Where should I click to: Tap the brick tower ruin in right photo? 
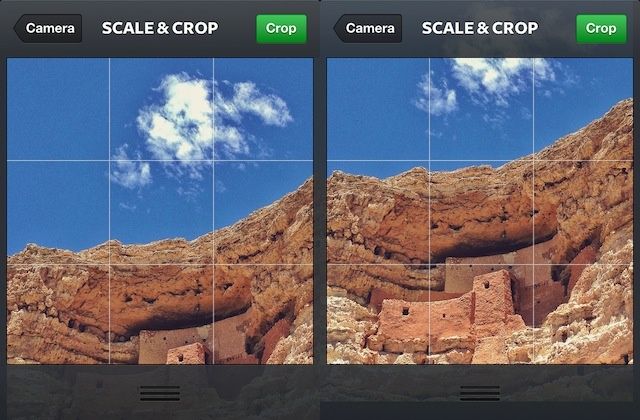tap(494, 296)
